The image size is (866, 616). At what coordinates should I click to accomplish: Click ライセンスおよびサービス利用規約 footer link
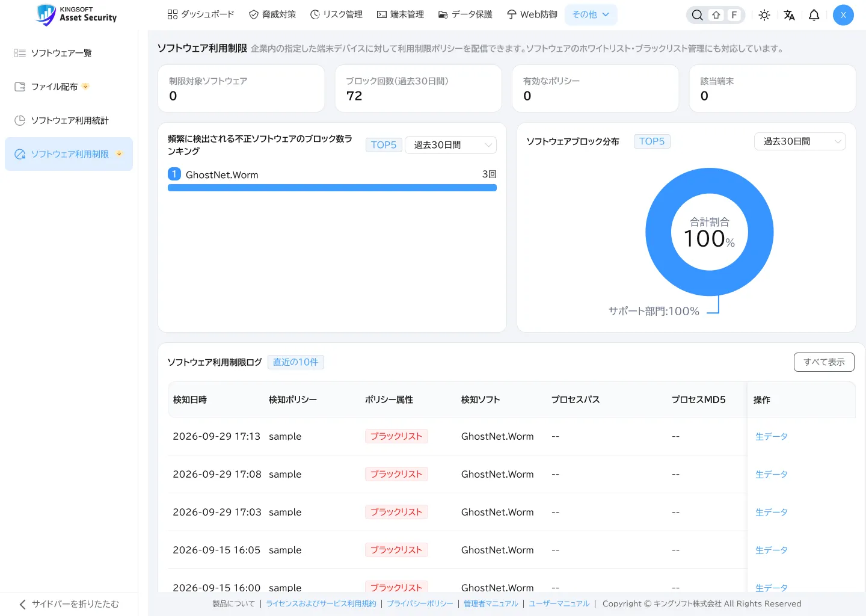321,604
